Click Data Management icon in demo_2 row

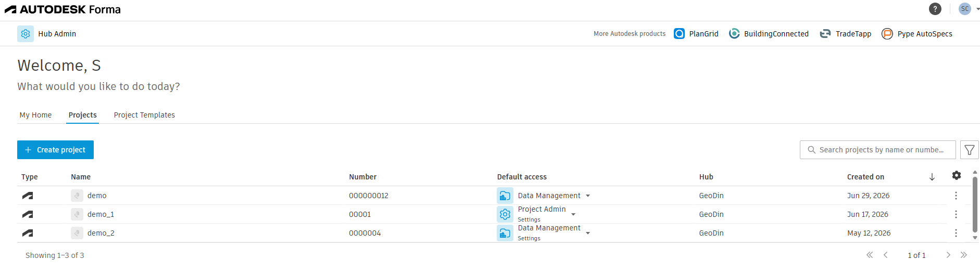click(x=505, y=233)
